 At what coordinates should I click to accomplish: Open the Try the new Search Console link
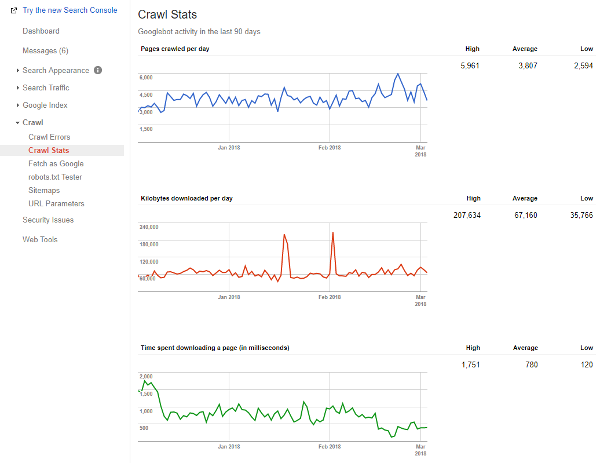[x=68, y=9]
